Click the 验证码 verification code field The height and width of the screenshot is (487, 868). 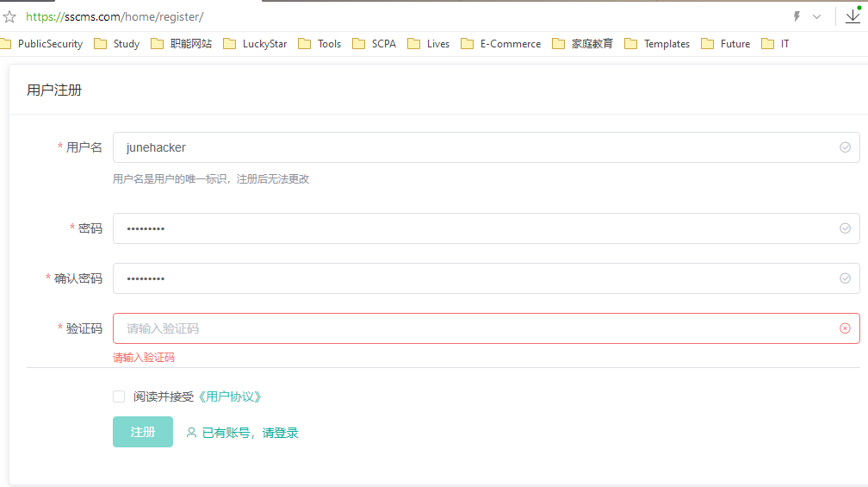point(486,328)
